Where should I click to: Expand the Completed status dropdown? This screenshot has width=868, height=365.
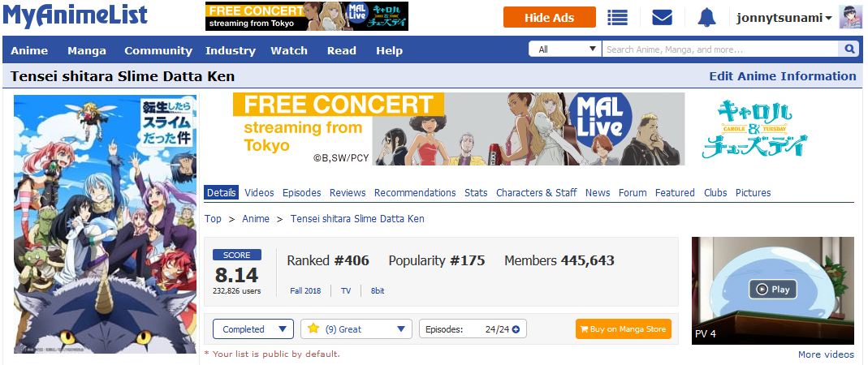(253, 329)
